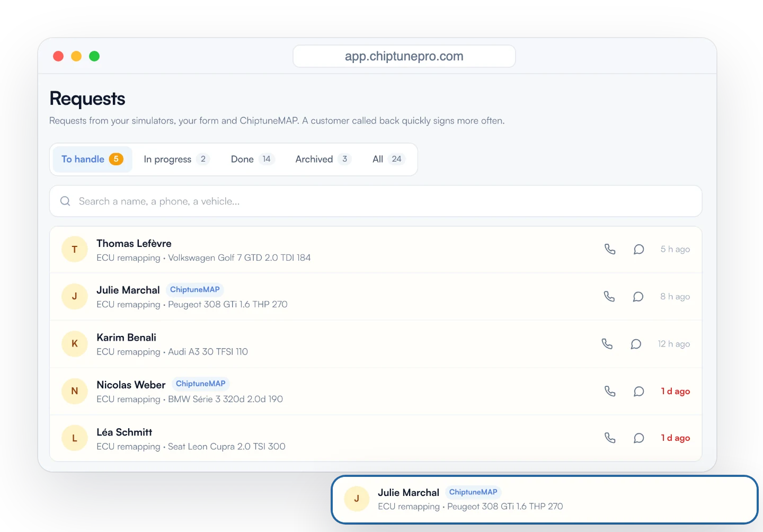The height and width of the screenshot is (532, 763).
Task: Click "Seat Leon Cupra 2.0 TSI 300" text
Action: (227, 446)
